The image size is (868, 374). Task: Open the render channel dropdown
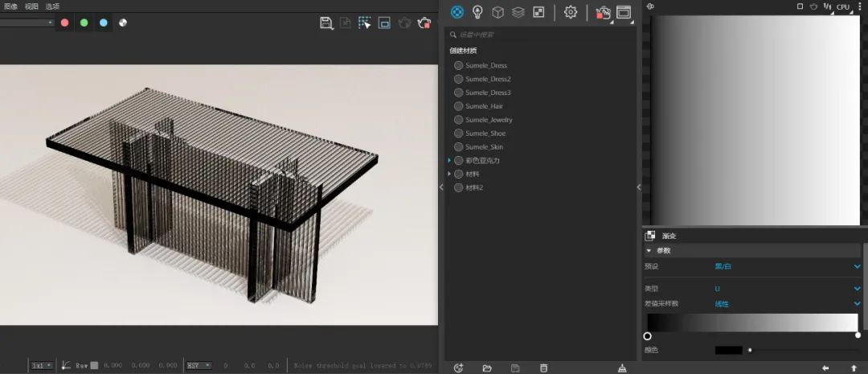[x=27, y=23]
